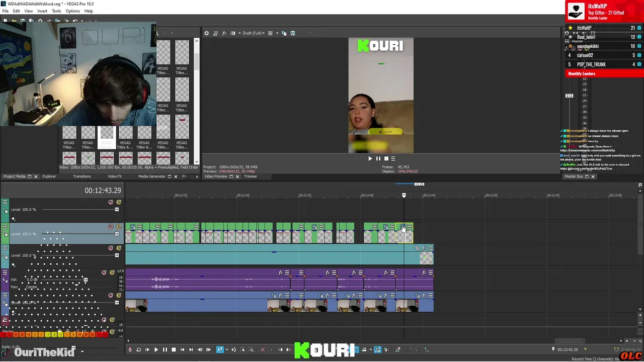
Task: Click Pause in the Video Preview window
Action: (x=378, y=158)
